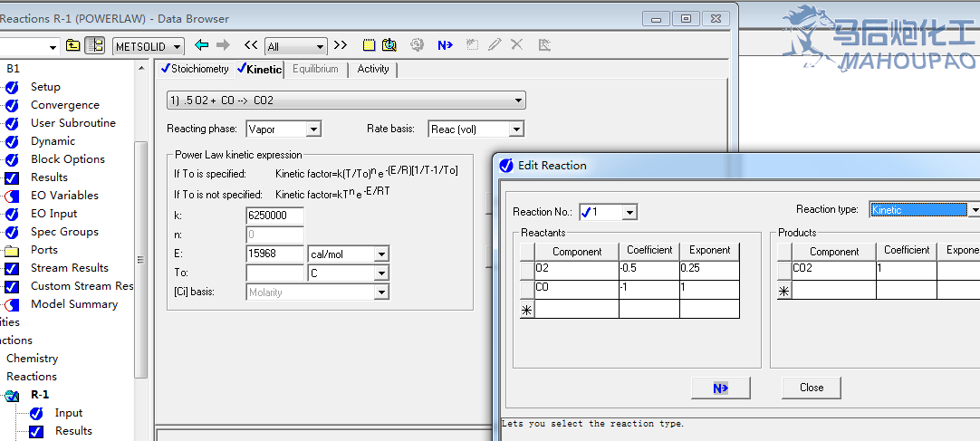Open the Reaction No. dropdown
Viewport: 980px width, 441px height.
point(629,213)
